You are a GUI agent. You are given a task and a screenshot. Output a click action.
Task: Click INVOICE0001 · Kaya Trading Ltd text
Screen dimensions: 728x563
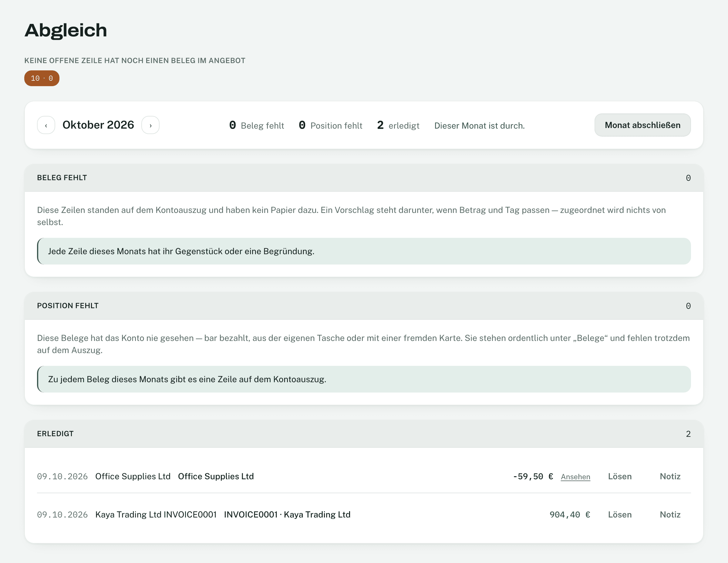tap(287, 514)
